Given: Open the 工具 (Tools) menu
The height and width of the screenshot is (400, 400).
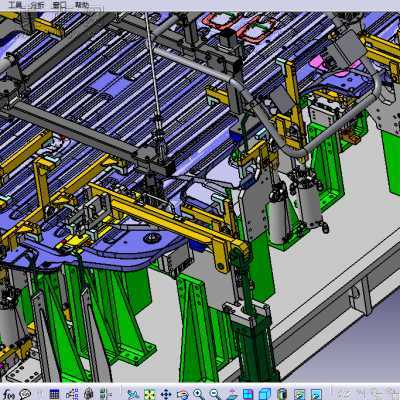Looking at the screenshot, I should coord(15,5).
